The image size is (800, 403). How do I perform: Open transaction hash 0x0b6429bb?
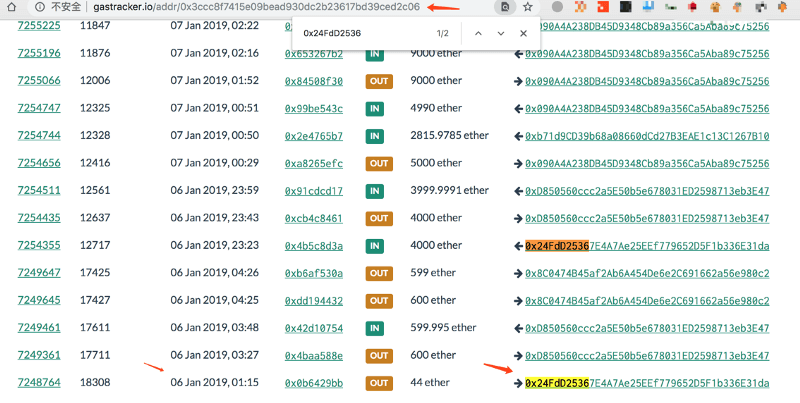tap(314, 384)
